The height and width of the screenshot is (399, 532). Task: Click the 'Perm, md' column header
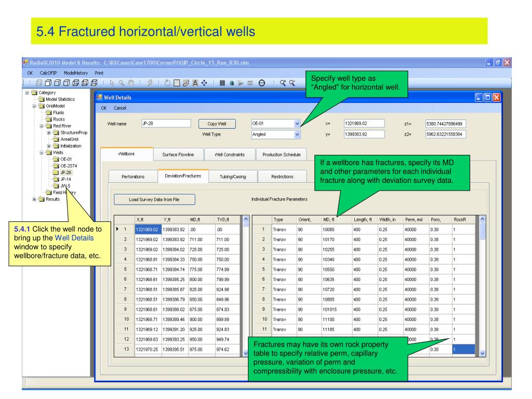tap(416, 220)
